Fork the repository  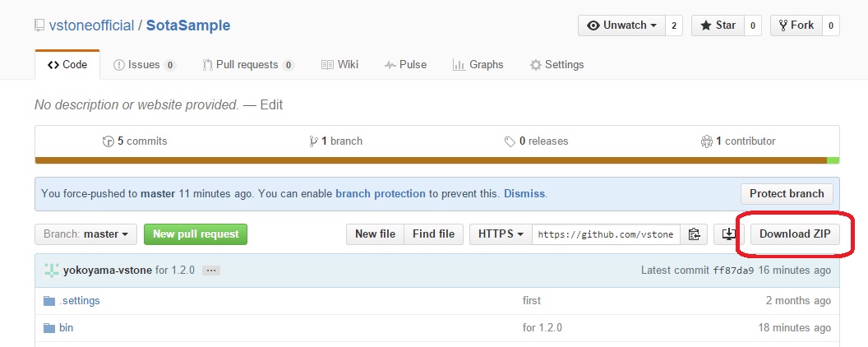point(796,25)
